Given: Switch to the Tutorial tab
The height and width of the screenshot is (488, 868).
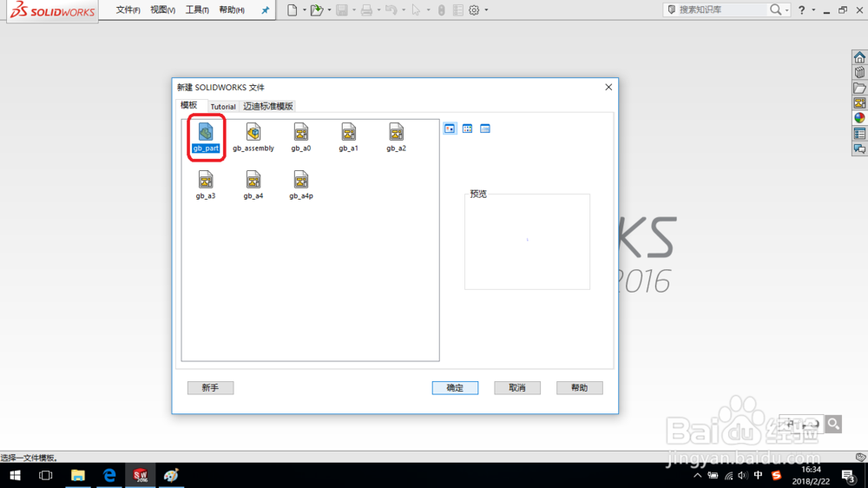Looking at the screenshot, I should (223, 106).
